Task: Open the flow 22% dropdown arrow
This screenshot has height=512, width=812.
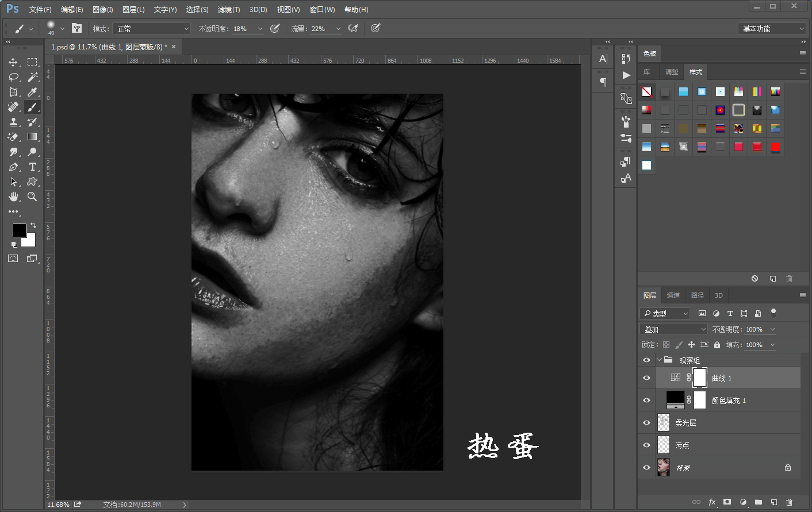Action: click(x=338, y=28)
